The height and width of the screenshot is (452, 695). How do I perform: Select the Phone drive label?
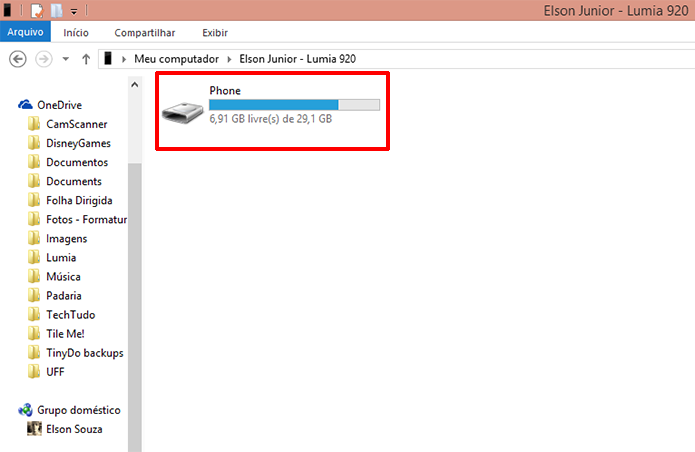pos(225,90)
